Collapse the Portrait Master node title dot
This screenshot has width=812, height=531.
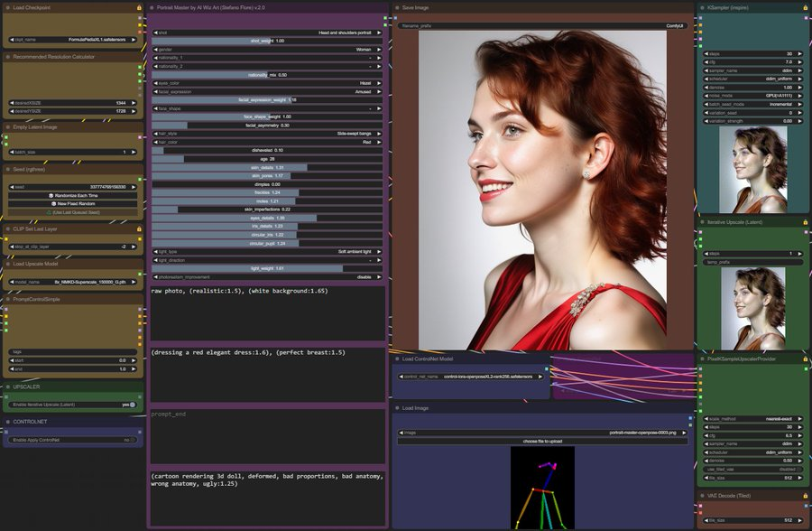point(152,8)
